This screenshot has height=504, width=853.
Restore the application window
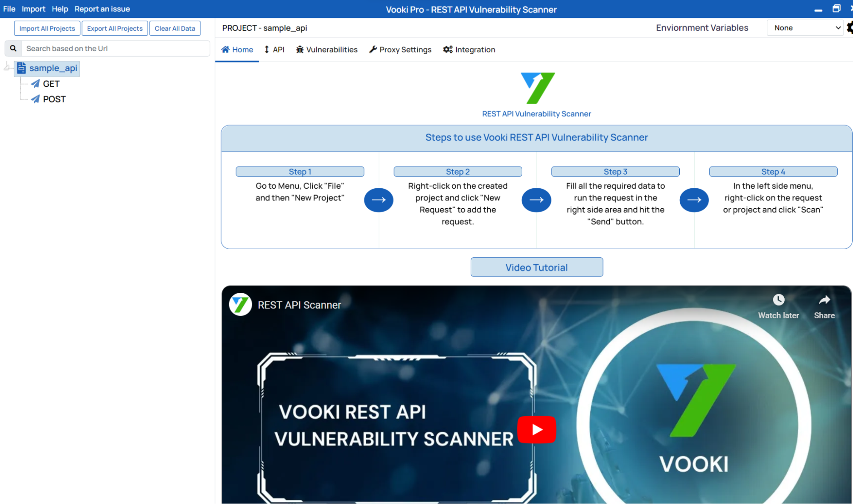(x=836, y=9)
